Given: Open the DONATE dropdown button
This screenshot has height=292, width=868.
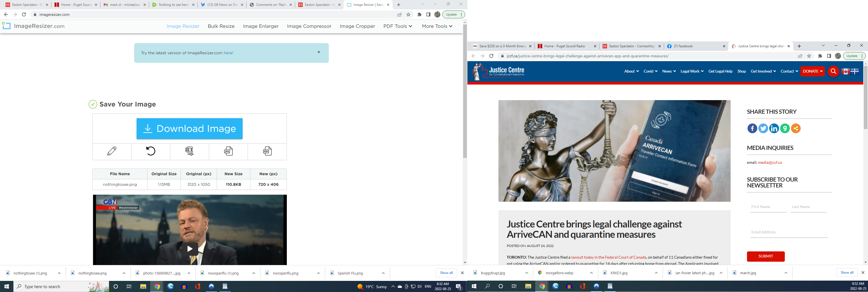Looking at the screenshot, I should pos(812,71).
